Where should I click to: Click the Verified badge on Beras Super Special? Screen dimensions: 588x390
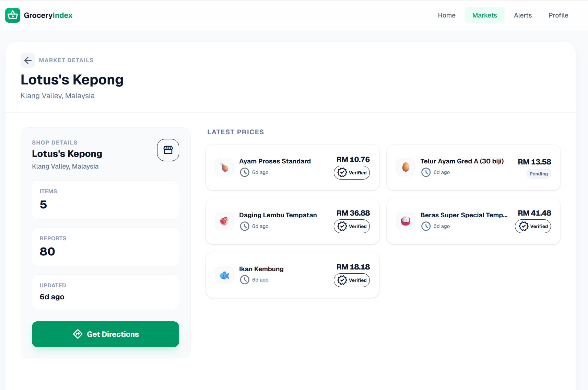533,226
